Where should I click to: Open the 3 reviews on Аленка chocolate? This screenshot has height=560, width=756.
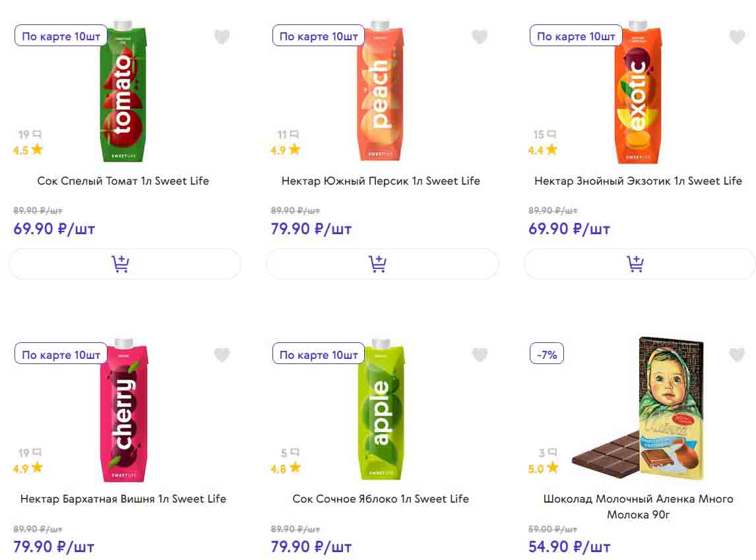548,452
